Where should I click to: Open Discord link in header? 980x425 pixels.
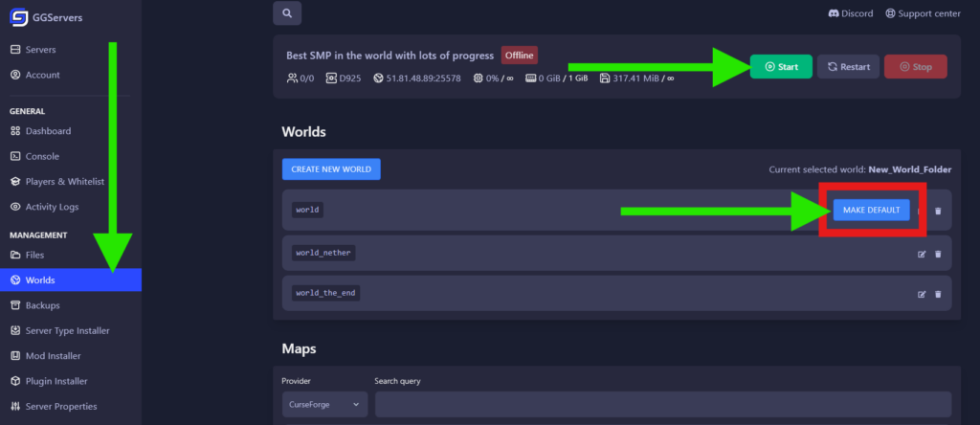(850, 13)
